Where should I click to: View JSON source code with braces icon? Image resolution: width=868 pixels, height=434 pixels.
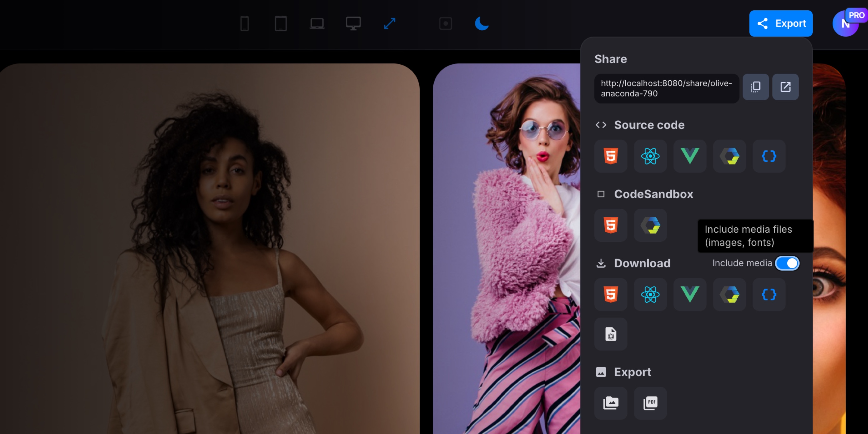point(769,156)
